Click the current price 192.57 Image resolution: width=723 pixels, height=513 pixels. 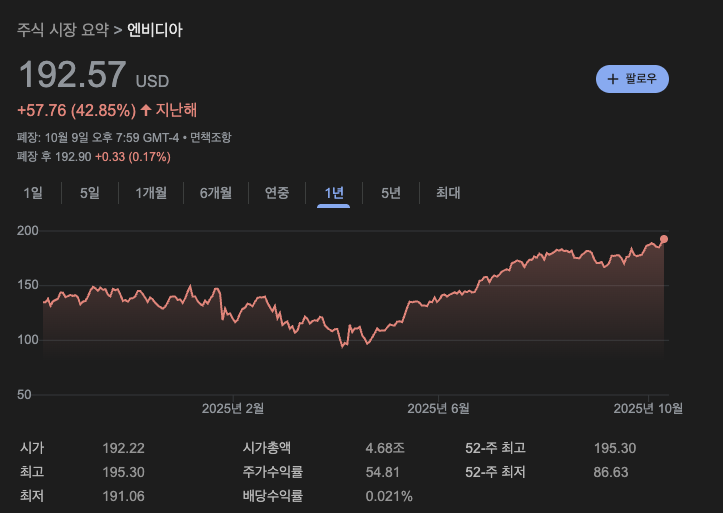73,76
